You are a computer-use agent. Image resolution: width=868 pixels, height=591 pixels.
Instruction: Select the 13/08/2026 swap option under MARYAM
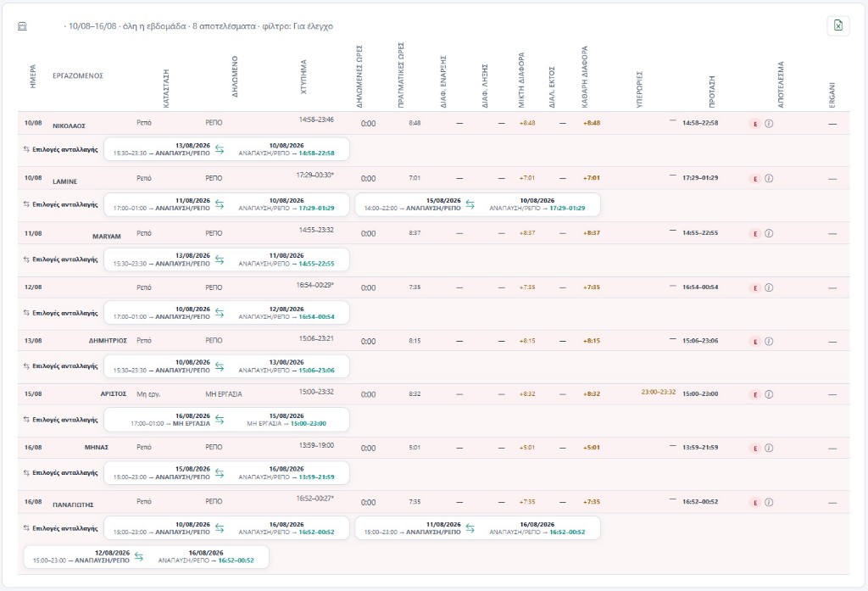pyautogui.click(x=226, y=259)
